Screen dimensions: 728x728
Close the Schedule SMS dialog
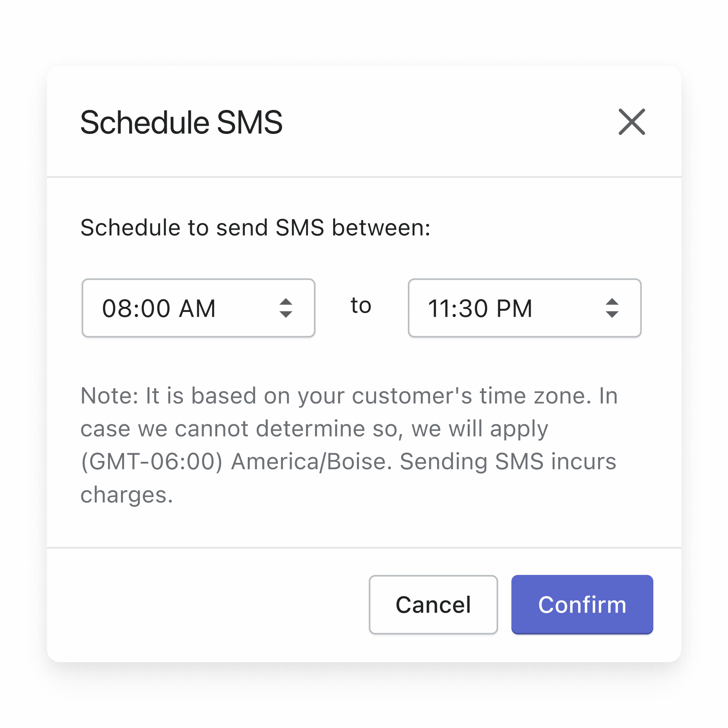pos(631,122)
